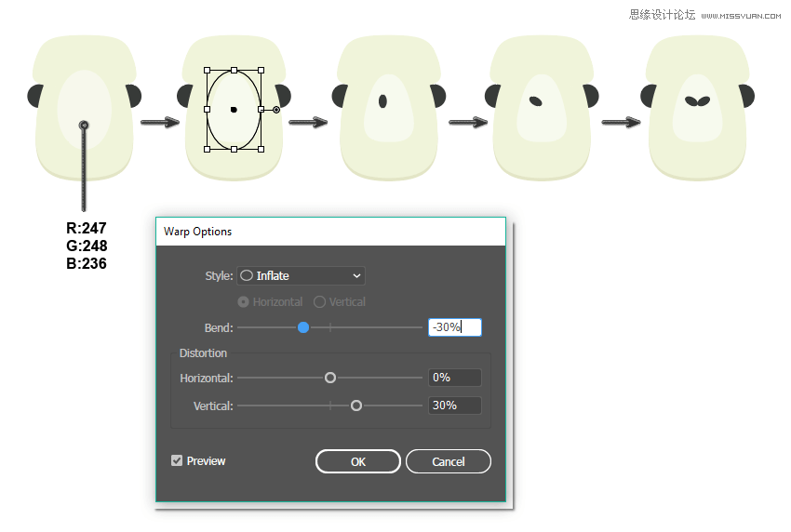Screen dimensions: 791x532
Task: Click the light muzzle ellipse on first sheep face
Action: point(85,109)
